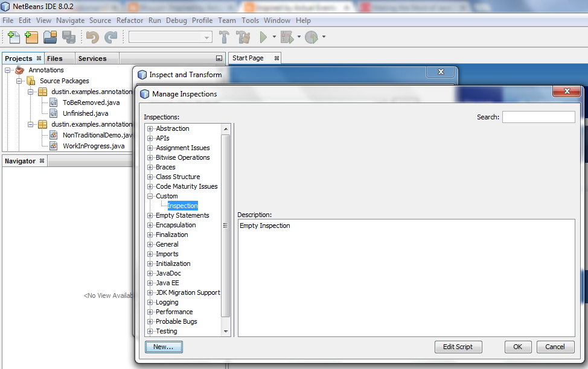Open the Debug Project dropdown arrow
The image size is (588, 369).
coord(299,37)
